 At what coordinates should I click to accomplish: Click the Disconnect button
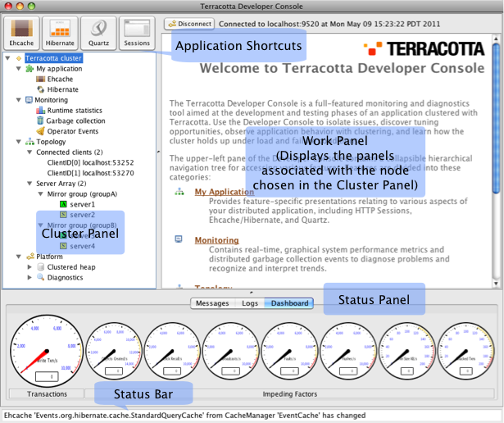[189, 24]
